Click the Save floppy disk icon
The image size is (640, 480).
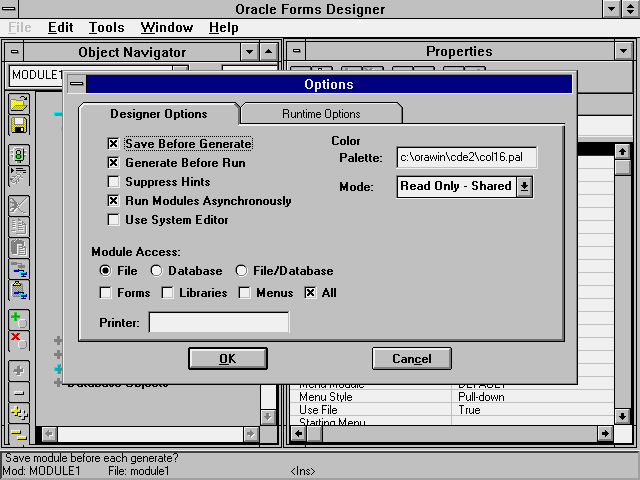pyautogui.click(x=19, y=125)
